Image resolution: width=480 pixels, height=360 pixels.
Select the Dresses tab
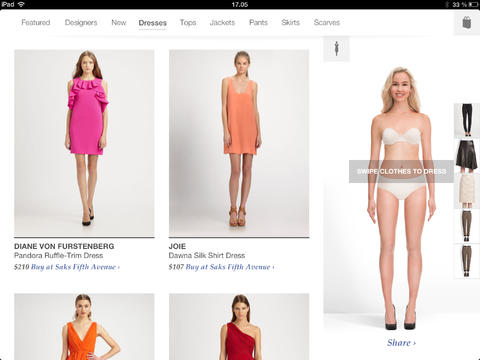(x=152, y=23)
